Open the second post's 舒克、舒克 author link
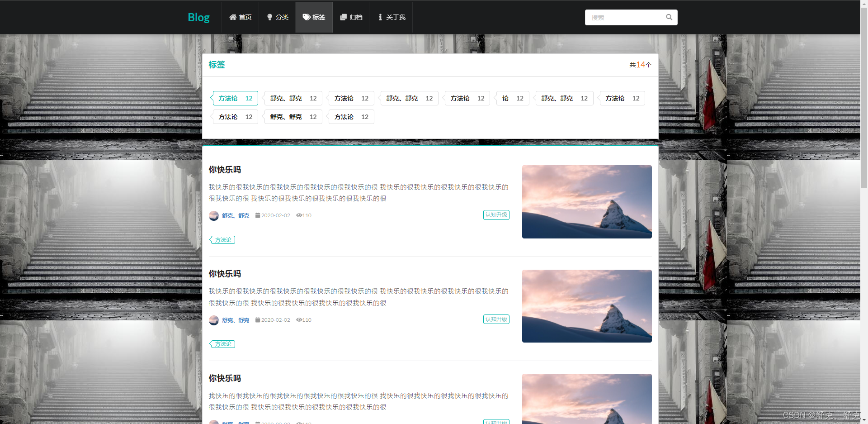 coord(236,320)
